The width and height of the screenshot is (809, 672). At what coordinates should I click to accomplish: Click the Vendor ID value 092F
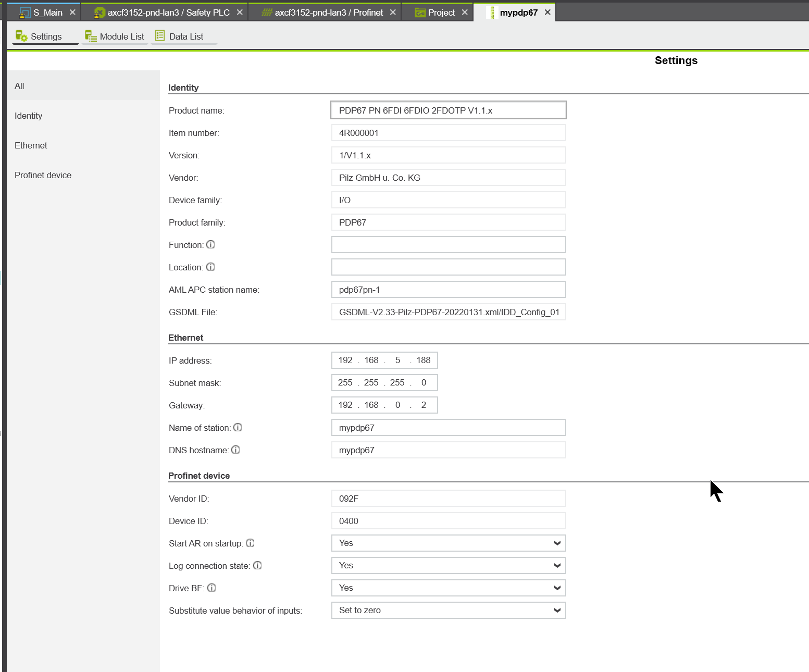tap(449, 498)
